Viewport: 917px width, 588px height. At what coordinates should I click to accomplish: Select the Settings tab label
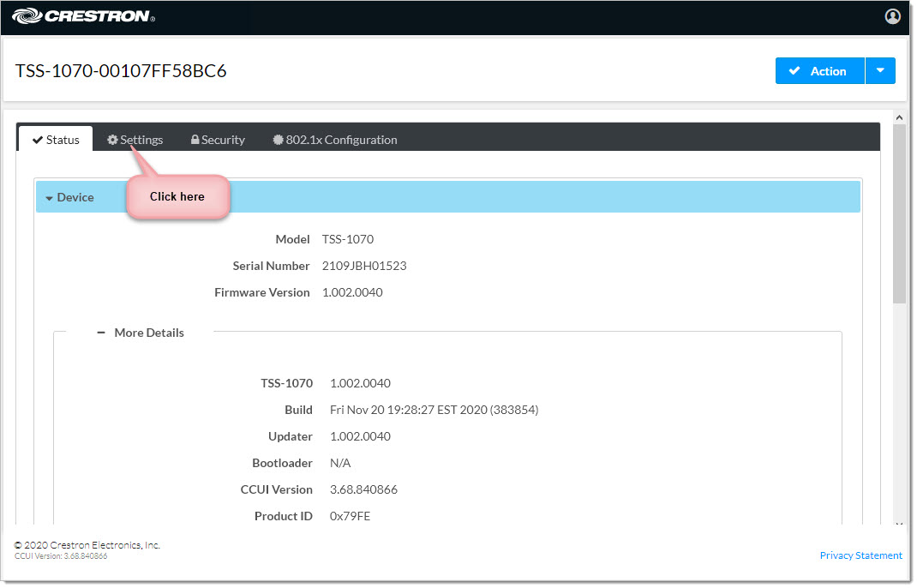coord(141,140)
